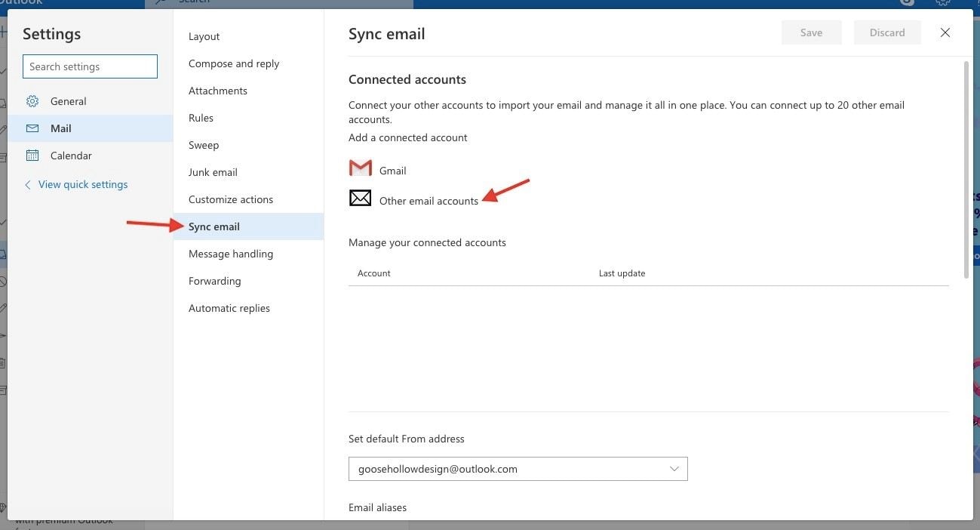Image resolution: width=980 pixels, height=530 pixels.
Task: Close the Sync email settings panel
Action: (x=945, y=32)
